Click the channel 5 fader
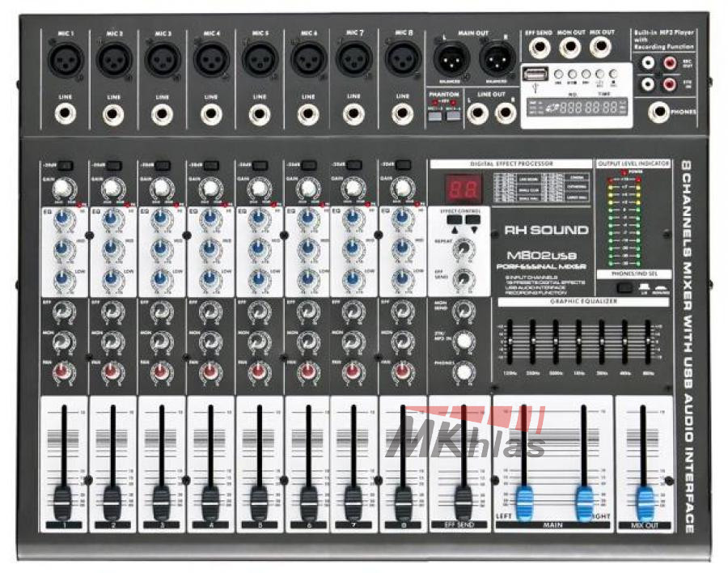Image resolution: width=728 pixels, height=573 pixels. coord(259,503)
